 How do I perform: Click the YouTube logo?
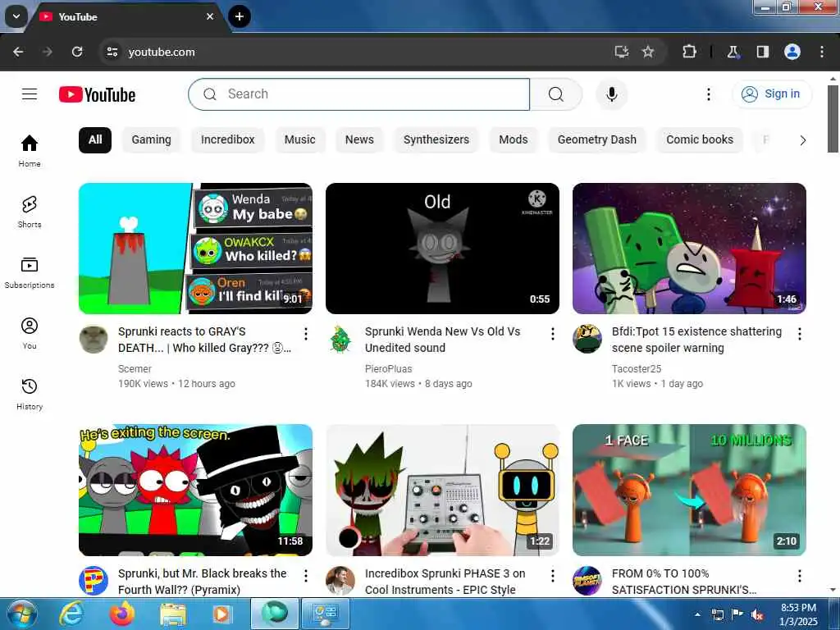[x=97, y=95]
